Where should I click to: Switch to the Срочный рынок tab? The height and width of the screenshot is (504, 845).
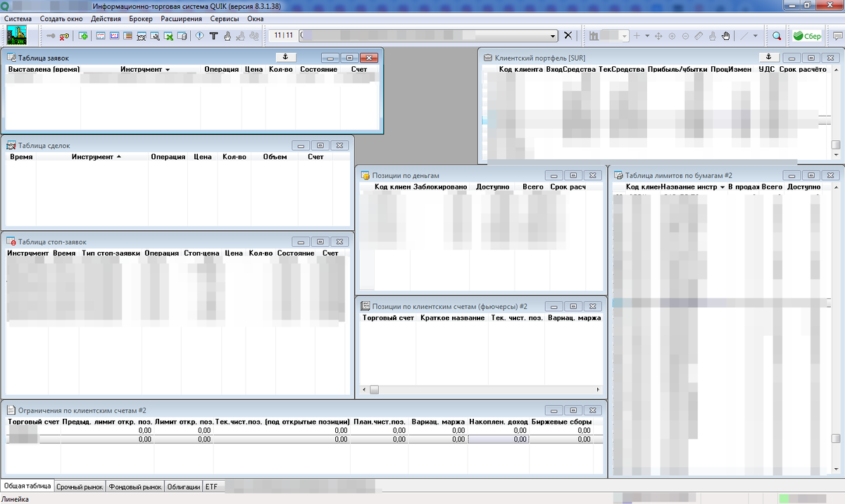[80, 486]
